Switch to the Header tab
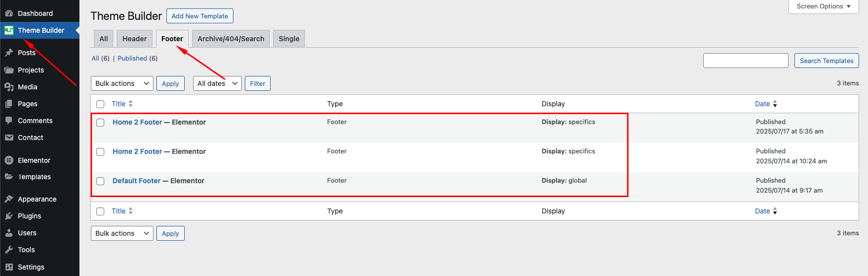This screenshot has height=276, width=868. pos(135,39)
